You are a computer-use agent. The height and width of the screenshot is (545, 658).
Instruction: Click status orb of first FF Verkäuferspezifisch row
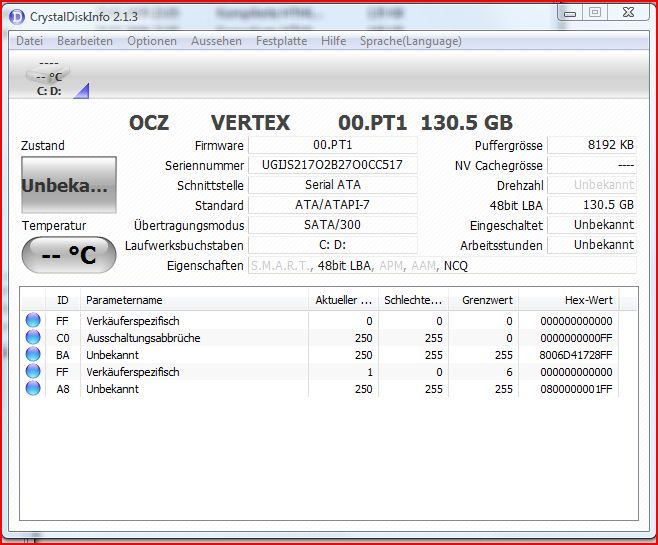point(33,321)
